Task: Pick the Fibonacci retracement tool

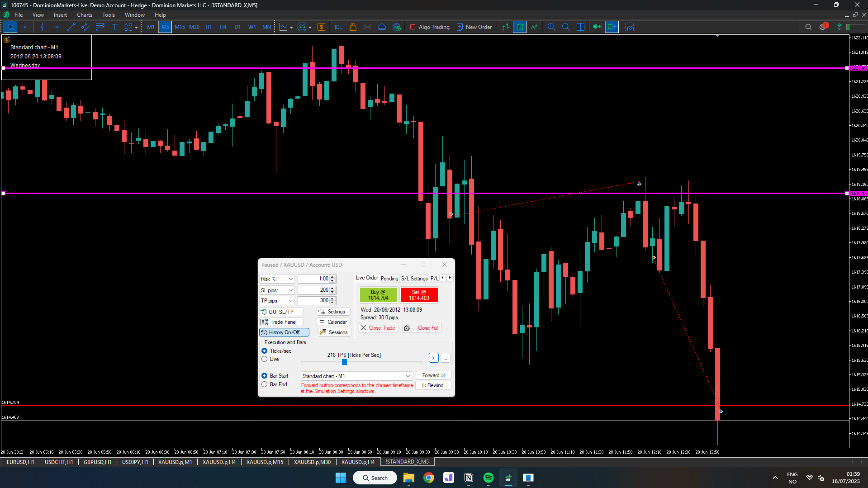Action: [x=100, y=27]
